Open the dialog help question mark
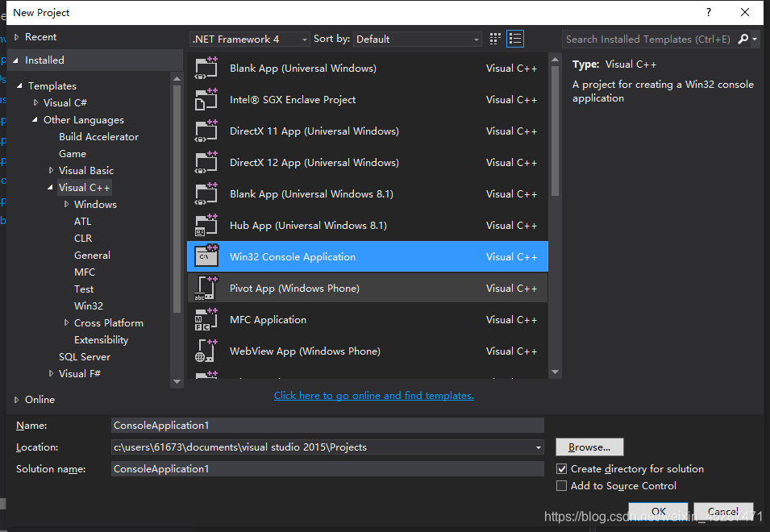The image size is (770, 532). click(708, 12)
